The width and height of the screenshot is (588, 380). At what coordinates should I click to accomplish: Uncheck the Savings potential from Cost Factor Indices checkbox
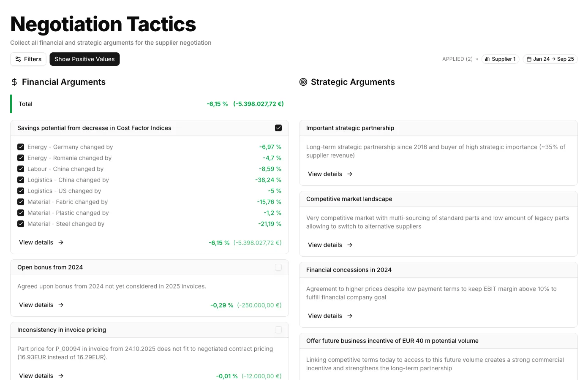278,128
